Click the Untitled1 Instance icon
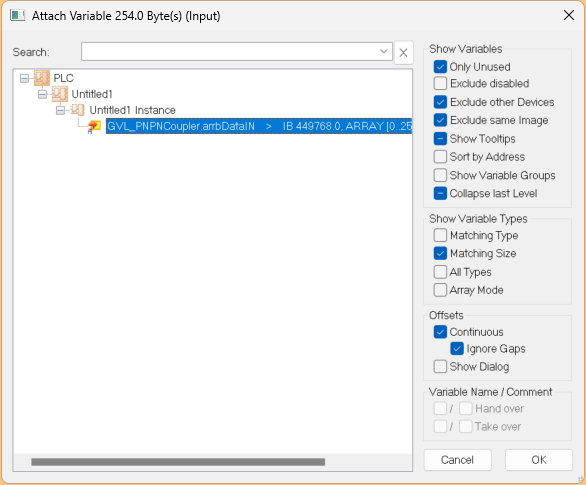Screen dimensions: 586x485 pos(77,110)
